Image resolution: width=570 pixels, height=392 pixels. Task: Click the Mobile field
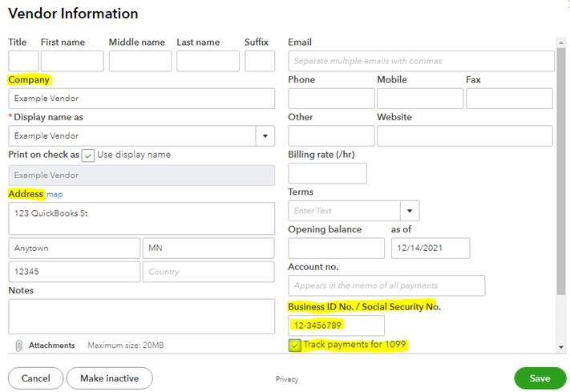(x=420, y=98)
